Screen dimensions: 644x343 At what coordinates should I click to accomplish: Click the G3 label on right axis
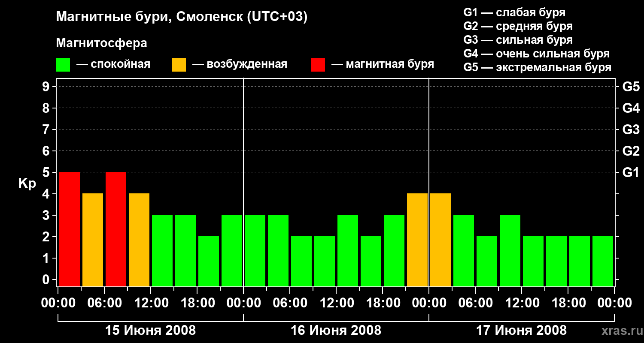(x=631, y=130)
